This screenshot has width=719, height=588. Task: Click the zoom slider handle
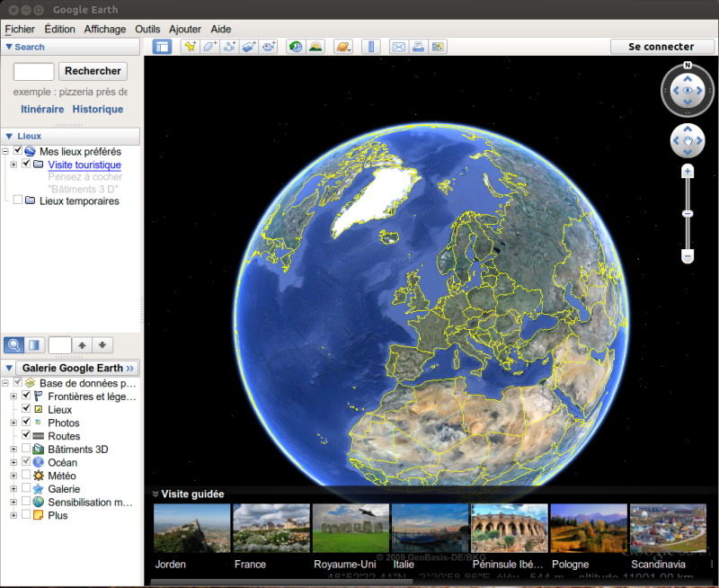(x=688, y=214)
